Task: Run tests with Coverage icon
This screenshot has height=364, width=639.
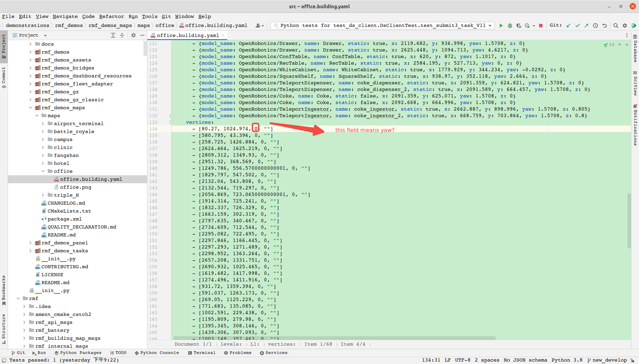Action: (x=519, y=25)
